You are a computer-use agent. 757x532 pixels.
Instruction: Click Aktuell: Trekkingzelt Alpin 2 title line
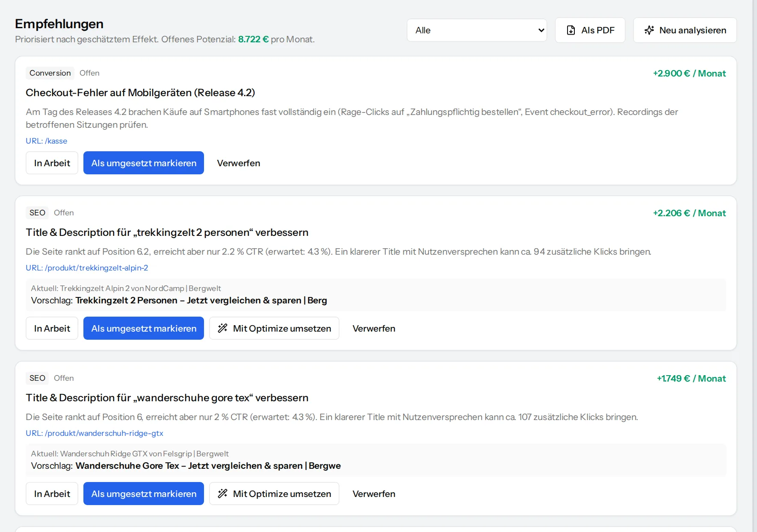pos(126,288)
